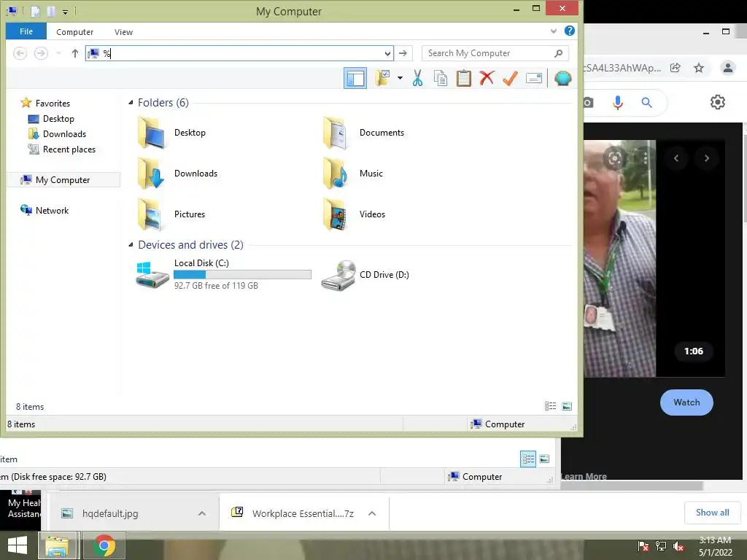Select Recent places in sidebar

click(69, 149)
